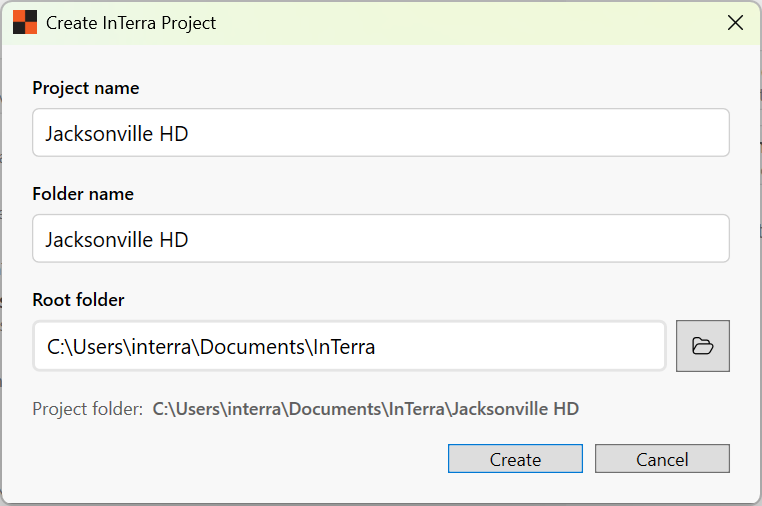The width and height of the screenshot is (762, 506).
Task: Click the Root folder label
Action: click(78, 300)
